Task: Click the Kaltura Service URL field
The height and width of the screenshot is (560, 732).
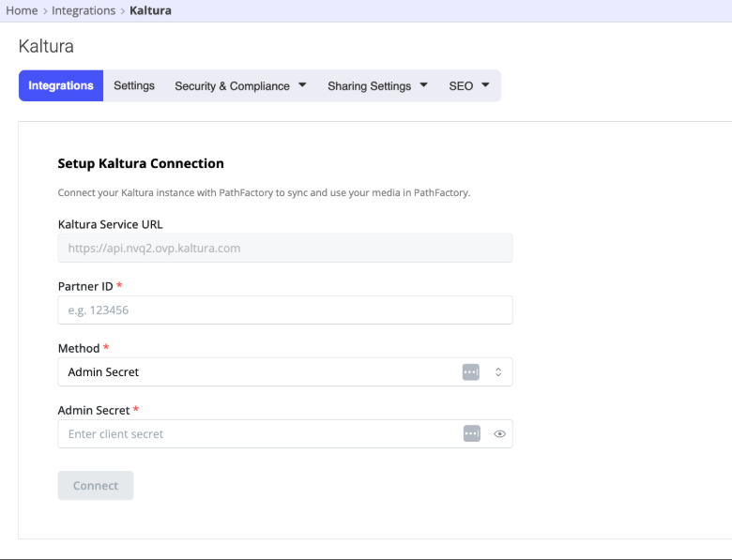Action: tap(285, 248)
